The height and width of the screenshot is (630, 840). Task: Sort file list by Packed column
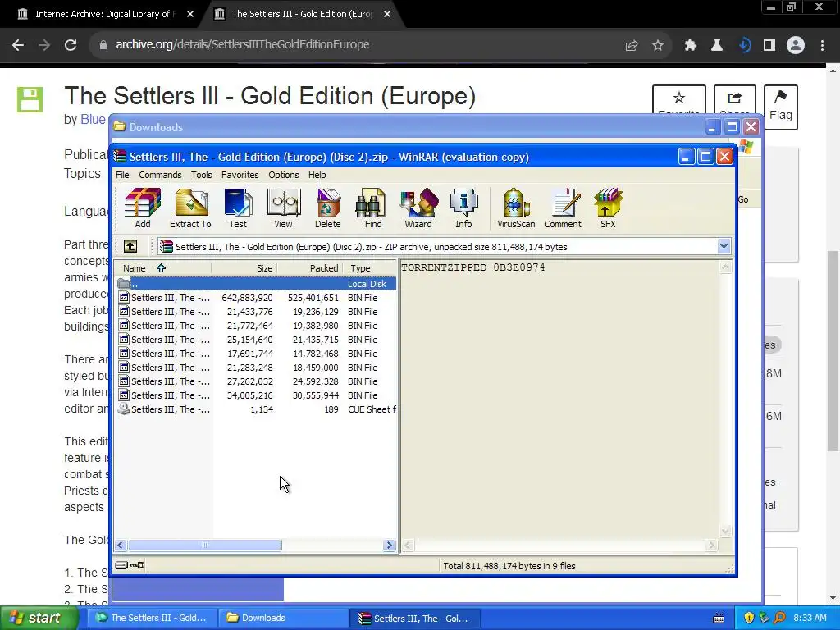pos(310,268)
